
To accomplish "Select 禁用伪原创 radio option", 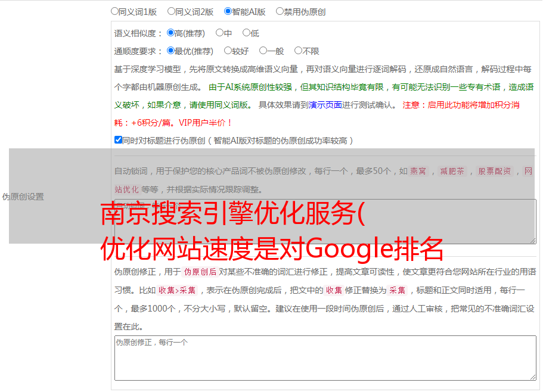I will [280, 11].
